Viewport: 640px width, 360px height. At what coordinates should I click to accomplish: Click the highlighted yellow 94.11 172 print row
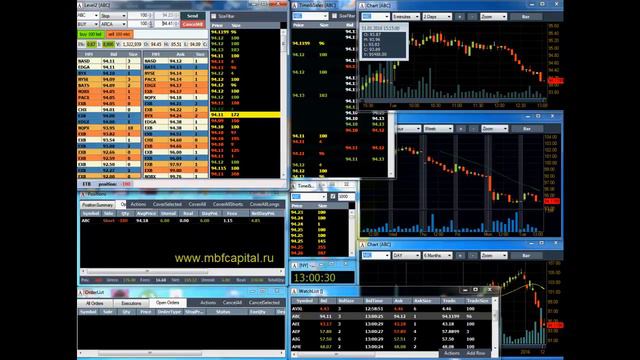point(245,115)
